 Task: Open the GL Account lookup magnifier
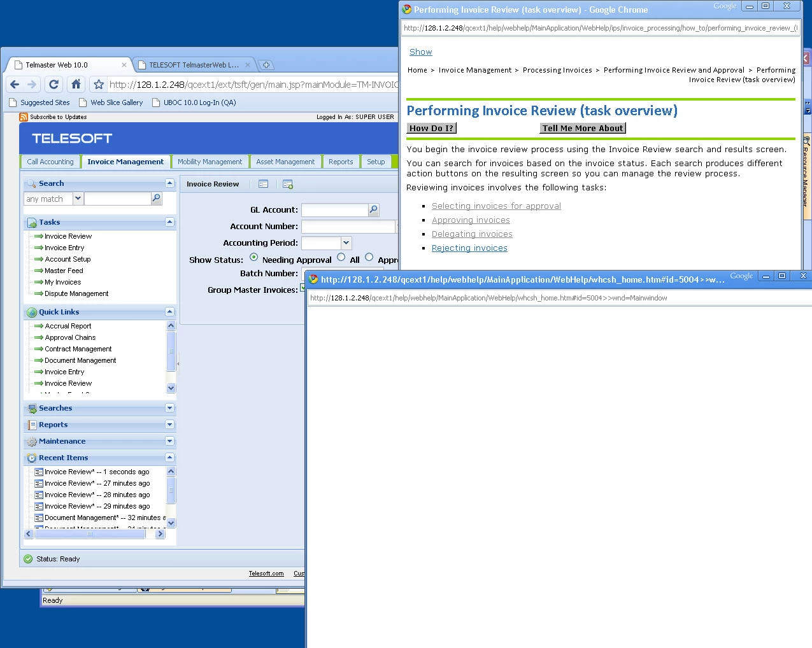(374, 209)
